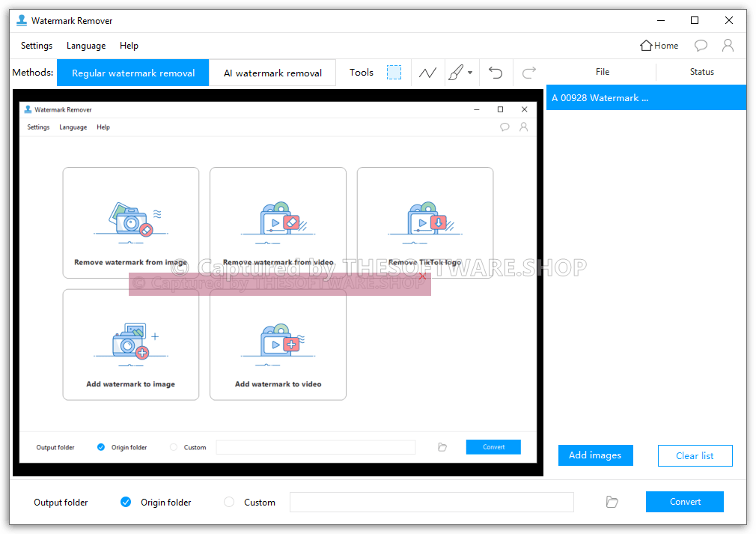Remove the red watermark selection box

click(x=422, y=276)
